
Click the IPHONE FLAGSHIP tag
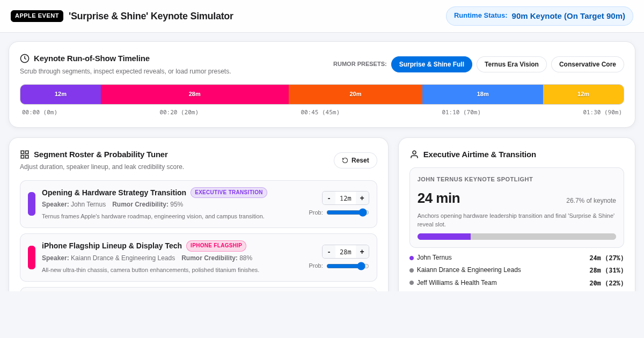[216, 246]
